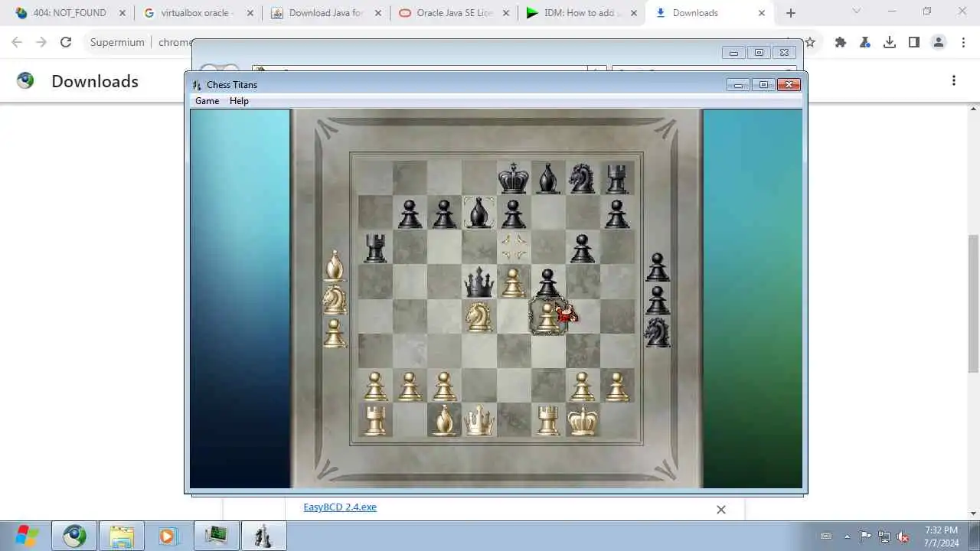980x551 pixels.
Task: Open the Help menu in Chess Titans
Action: click(239, 101)
